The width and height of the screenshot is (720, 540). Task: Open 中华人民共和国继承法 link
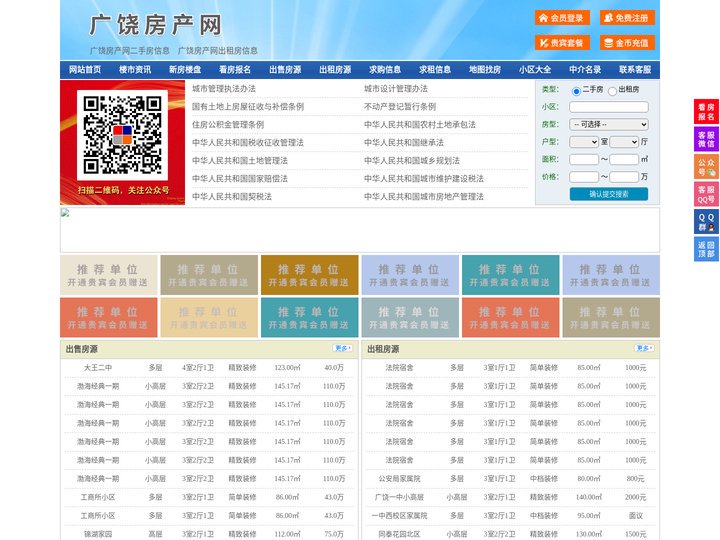(404, 142)
